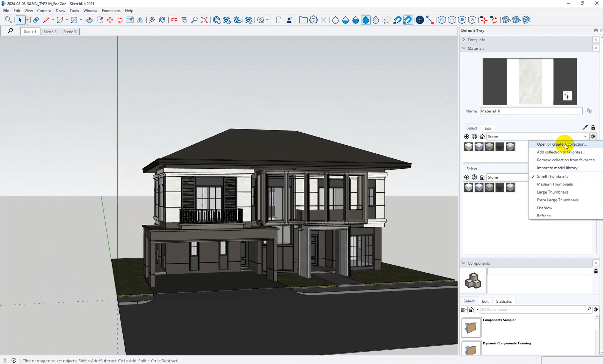The width and height of the screenshot is (603, 364).
Task: Choose the Move tool in toolbar
Action: (110, 20)
